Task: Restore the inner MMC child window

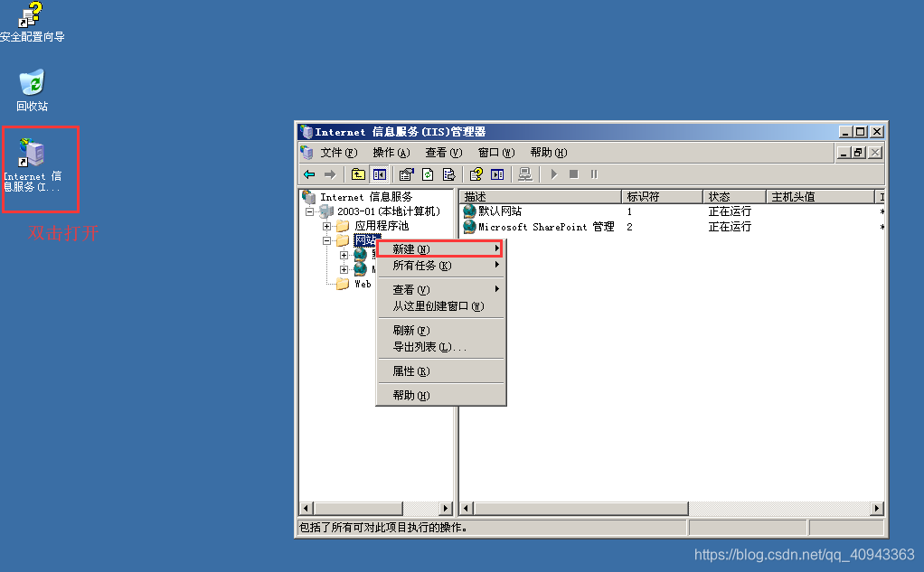Action: pyautogui.click(x=859, y=153)
